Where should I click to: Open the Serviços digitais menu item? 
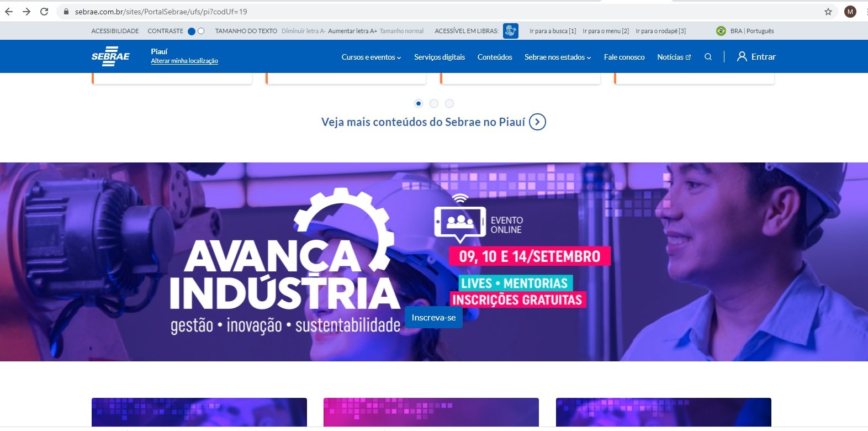[x=440, y=57]
